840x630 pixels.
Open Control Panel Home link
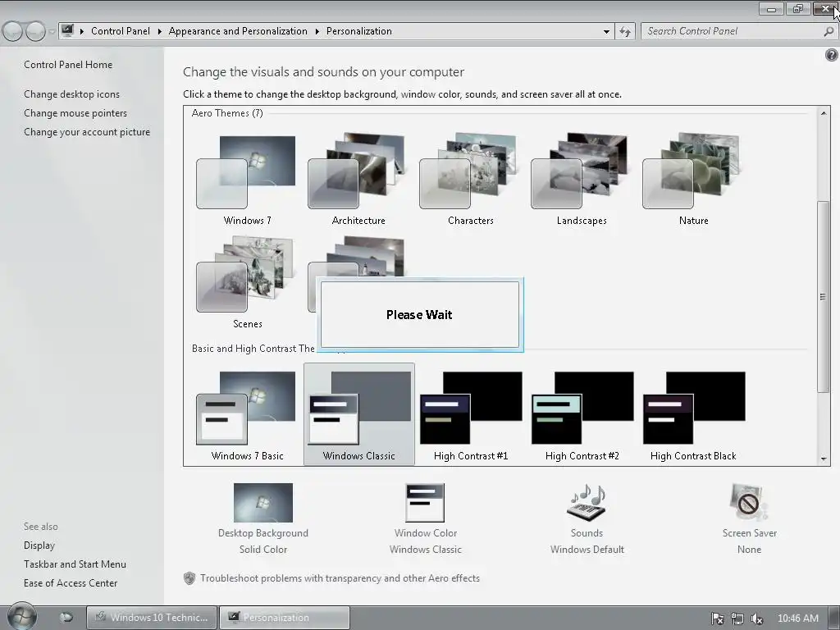point(68,65)
